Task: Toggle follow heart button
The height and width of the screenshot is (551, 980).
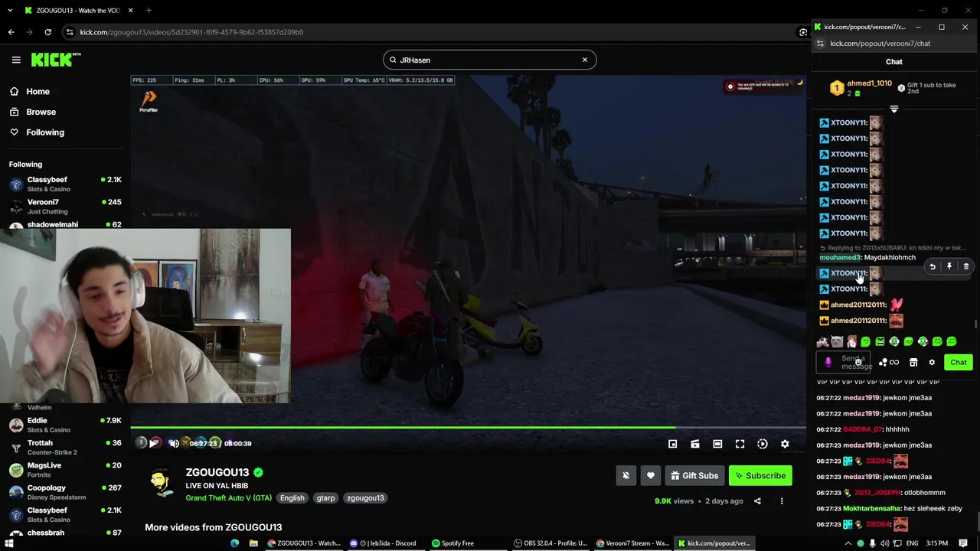Action: (651, 475)
